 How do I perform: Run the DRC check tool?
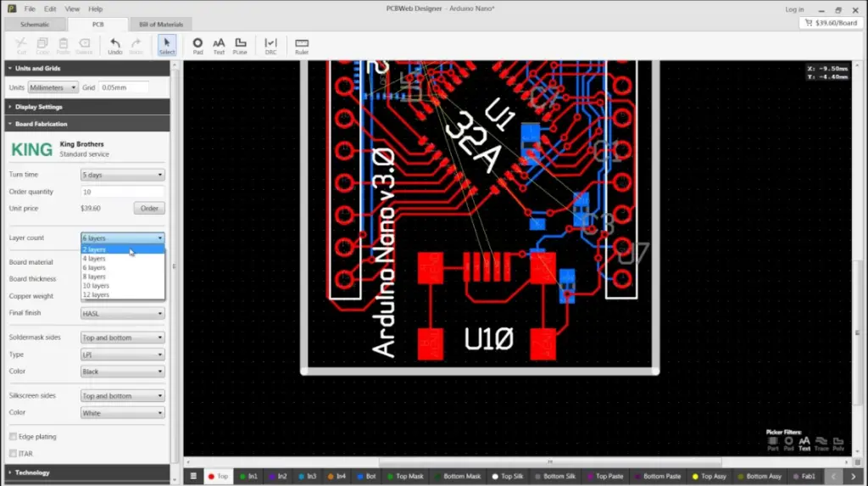270,46
